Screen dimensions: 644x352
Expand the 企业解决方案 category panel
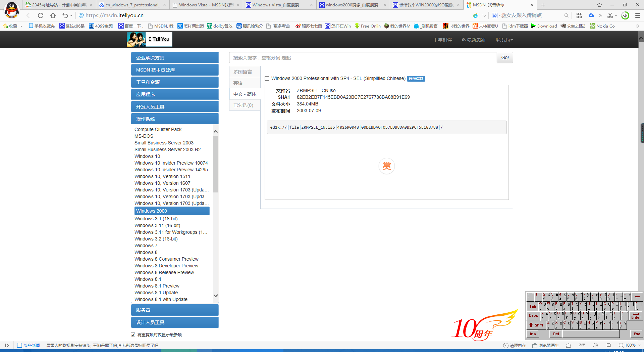coord(175,58)
